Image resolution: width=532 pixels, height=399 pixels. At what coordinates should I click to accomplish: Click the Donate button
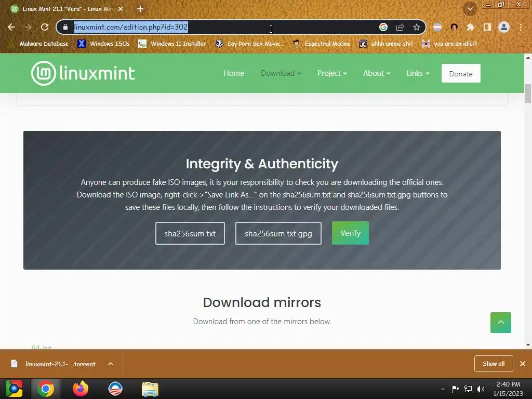461,73
